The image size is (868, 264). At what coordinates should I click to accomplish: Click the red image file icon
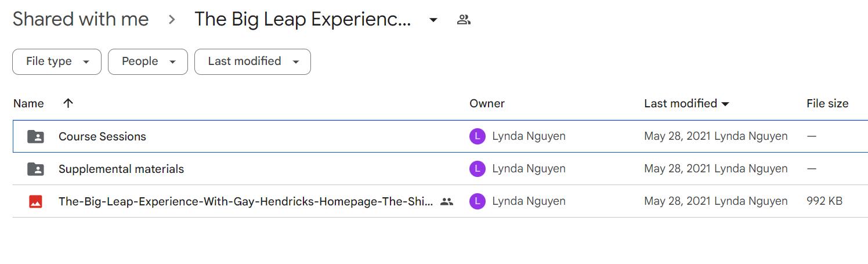pos(35,201)
